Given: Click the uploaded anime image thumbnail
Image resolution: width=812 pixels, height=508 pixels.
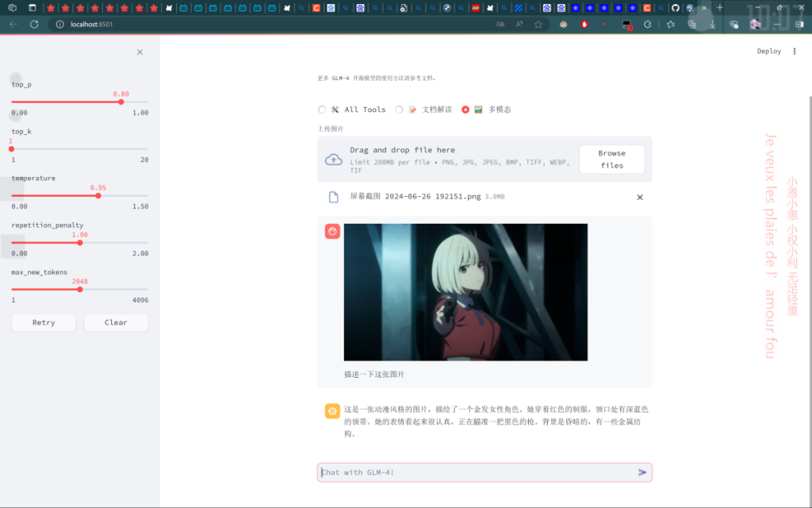Looking at the screenshot, I should pyautogui.click(x=465, y=291).
